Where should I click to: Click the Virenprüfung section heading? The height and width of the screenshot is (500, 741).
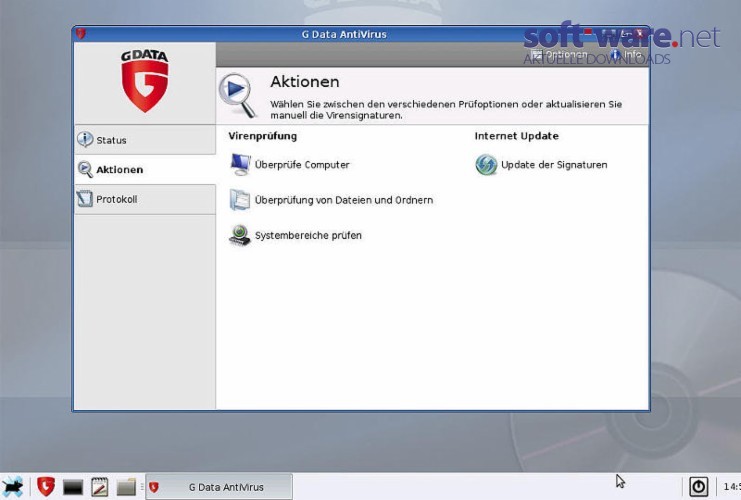[x=263, y=136]
